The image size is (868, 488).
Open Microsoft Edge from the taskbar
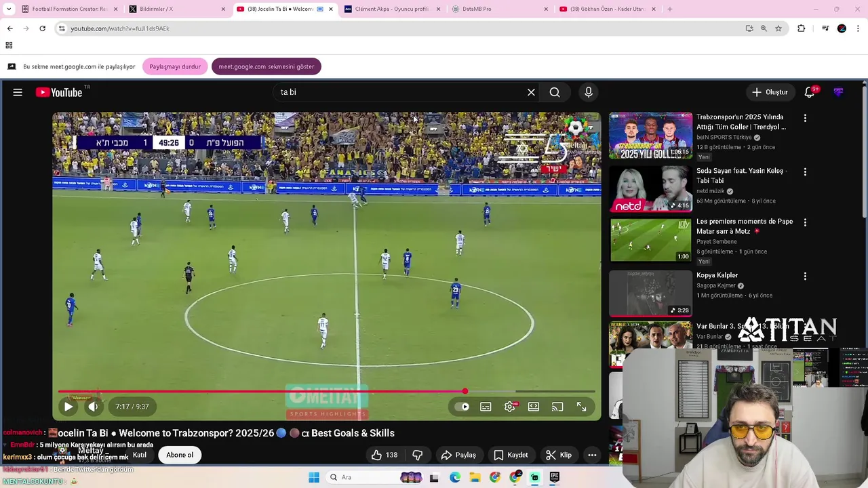(x=455, y=477)
